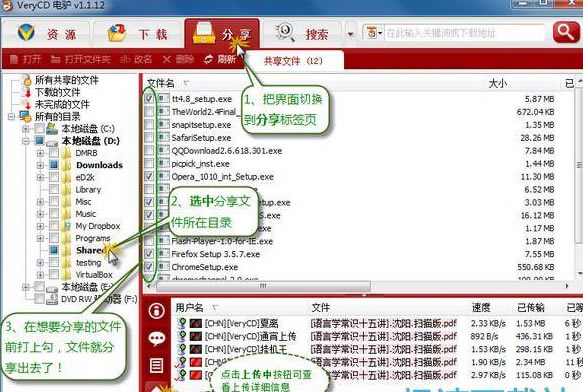Open the chat bubble icon in lower sidebar
Viewport: 583px width, 392px height.
(157, 338)
